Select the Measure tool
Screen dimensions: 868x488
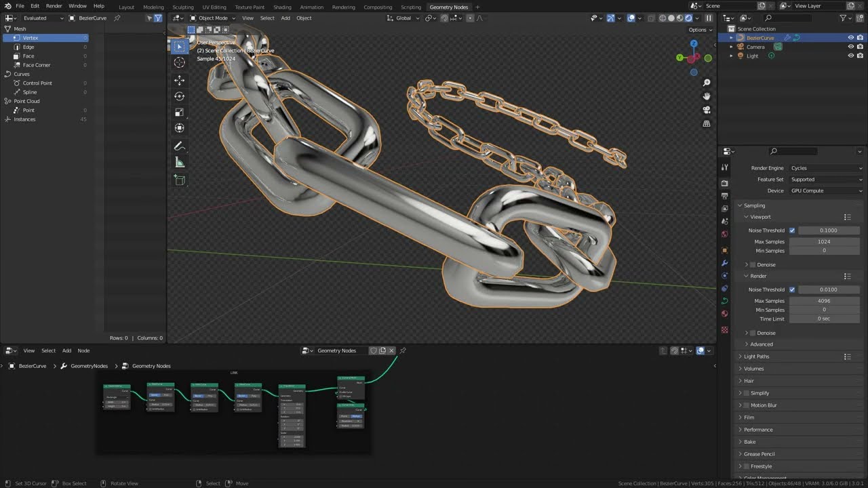pos(179,163)
